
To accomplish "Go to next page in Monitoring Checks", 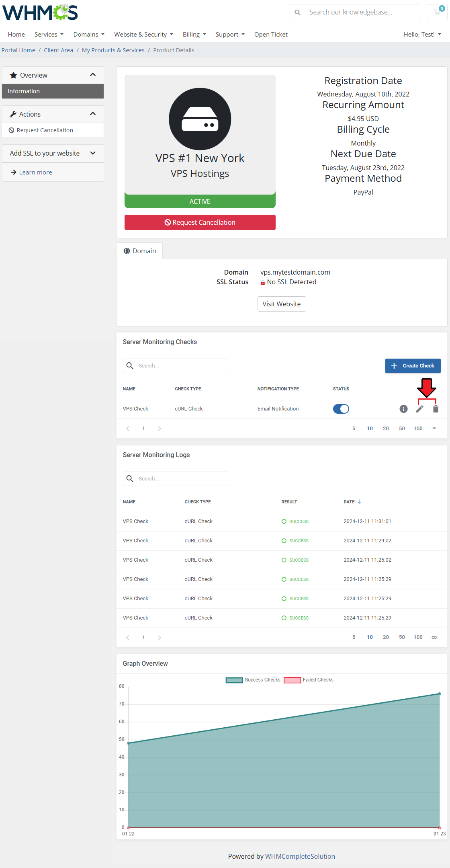I will [x=160, y=429].
